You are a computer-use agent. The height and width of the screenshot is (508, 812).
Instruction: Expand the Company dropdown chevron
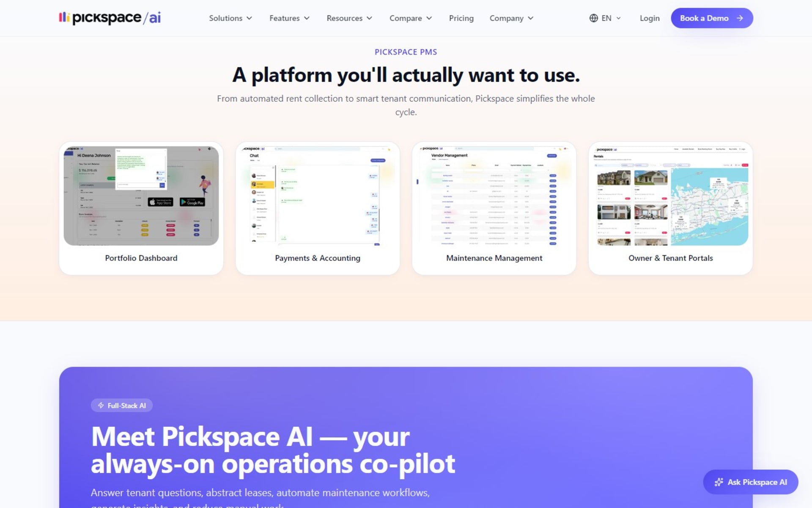pyautogui.click(x=531, y=18)
